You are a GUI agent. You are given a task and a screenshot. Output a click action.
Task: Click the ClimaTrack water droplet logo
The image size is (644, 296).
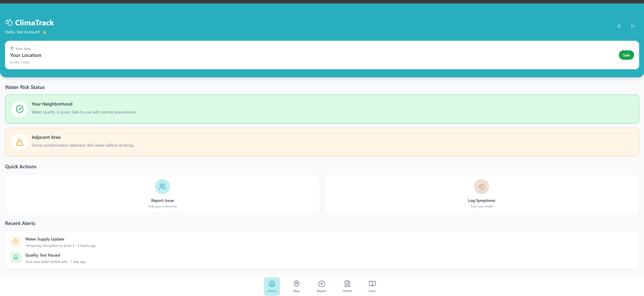[9, 22]
